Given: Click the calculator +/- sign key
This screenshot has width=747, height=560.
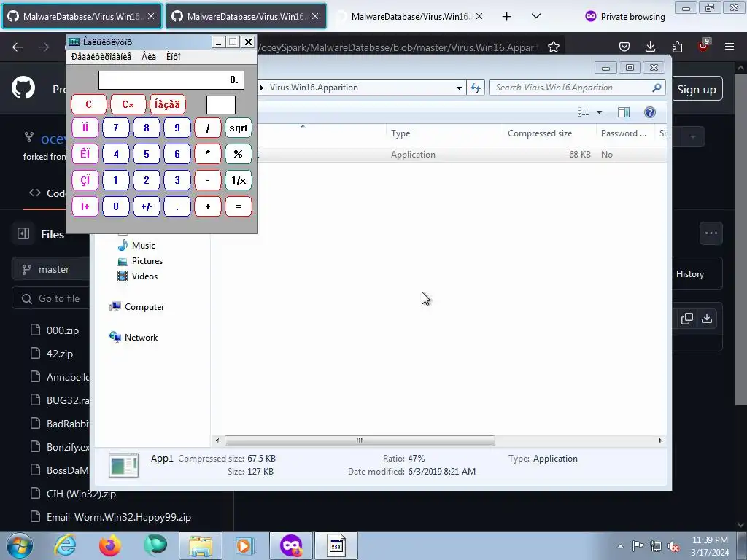Looking at the screenshot, I should click(146, 206).
